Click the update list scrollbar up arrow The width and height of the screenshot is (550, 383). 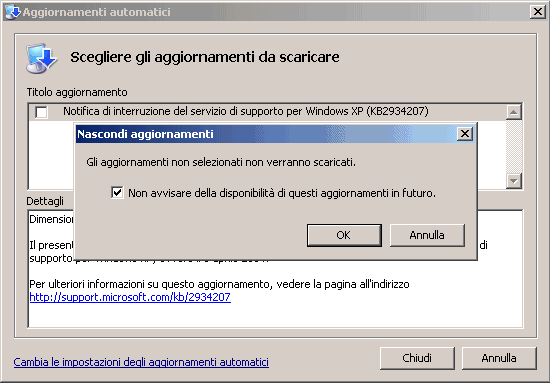[x=514, y=112]
